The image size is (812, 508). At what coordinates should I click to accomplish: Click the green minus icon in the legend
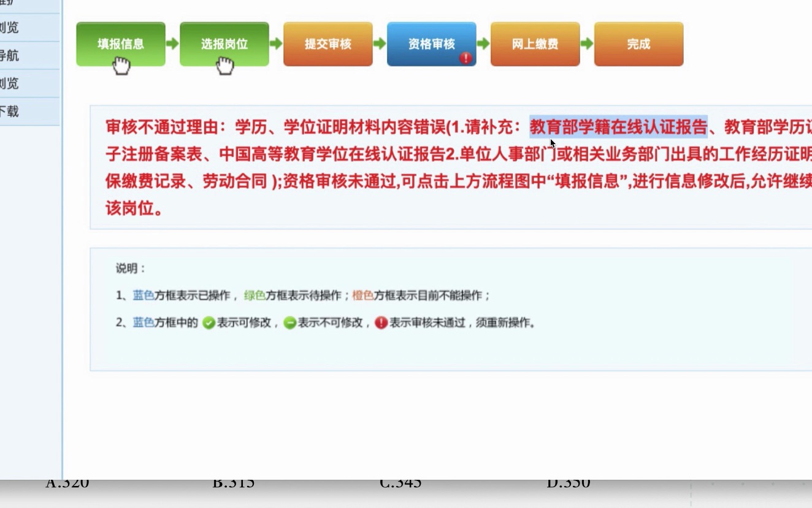coord(290,323)
